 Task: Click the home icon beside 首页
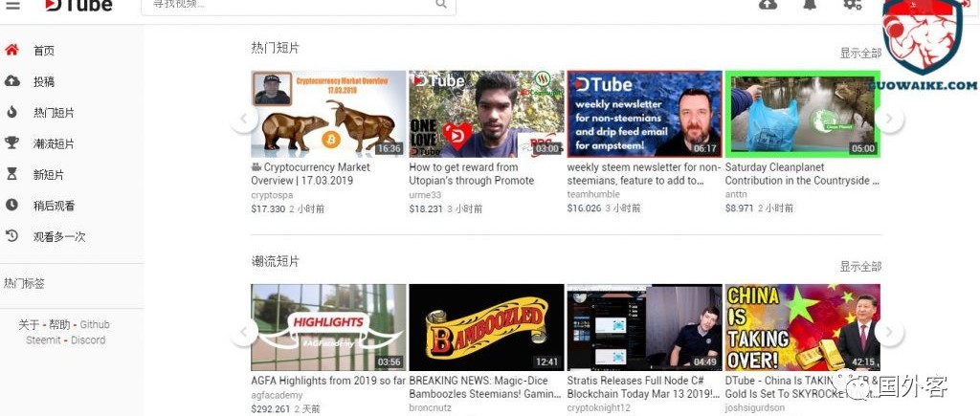tap(11, 50)
